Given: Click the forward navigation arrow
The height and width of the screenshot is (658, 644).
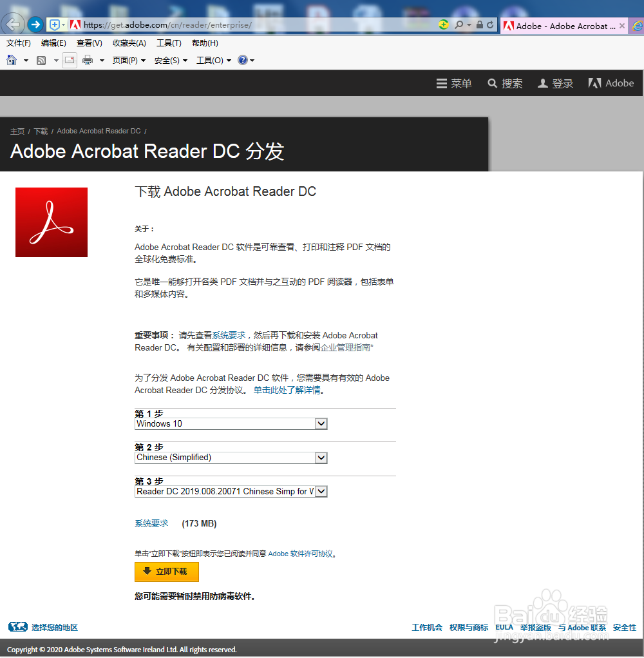Looking at the screenshot, I should [x=35, y=24].
